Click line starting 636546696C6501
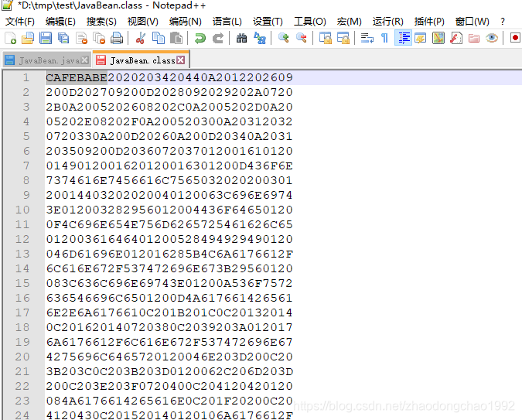This screenshot has height=420, width=522. (169, 298)
